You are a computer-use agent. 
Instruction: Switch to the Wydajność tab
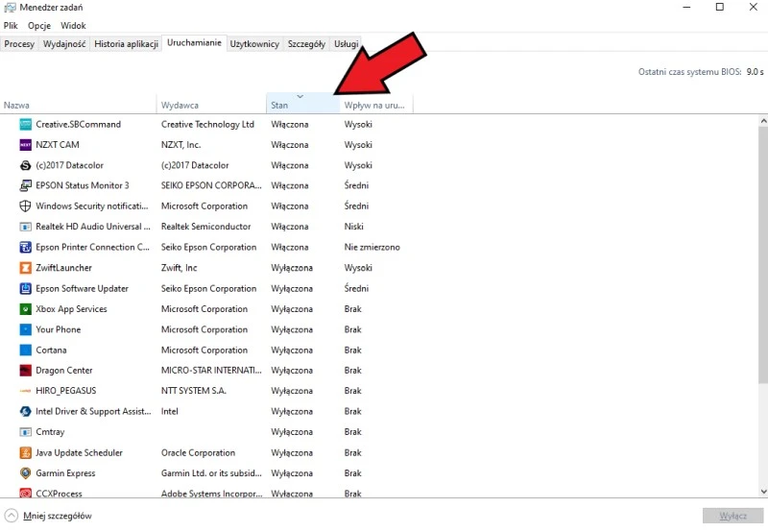pyautogui.click(x=64, y=44)
